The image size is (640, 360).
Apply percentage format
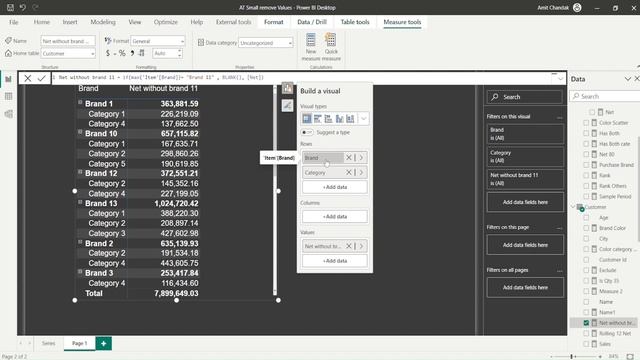pyautogui.click(x=122, y=53)
